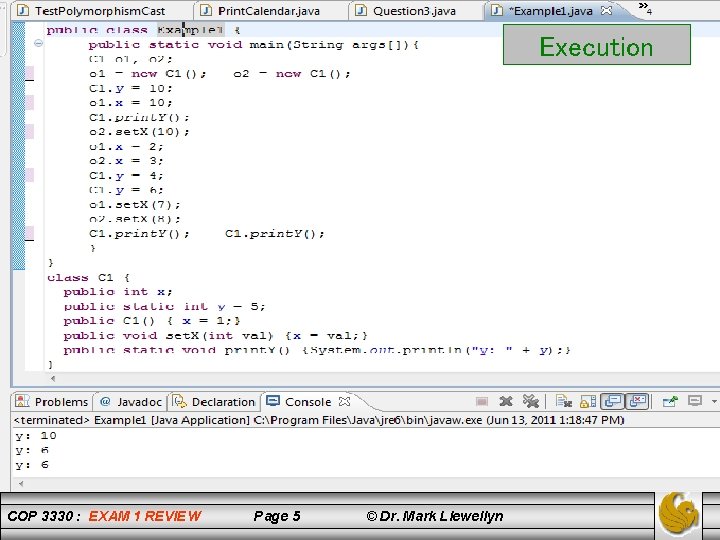Toggle show console when standard error changes

point(638,401)
